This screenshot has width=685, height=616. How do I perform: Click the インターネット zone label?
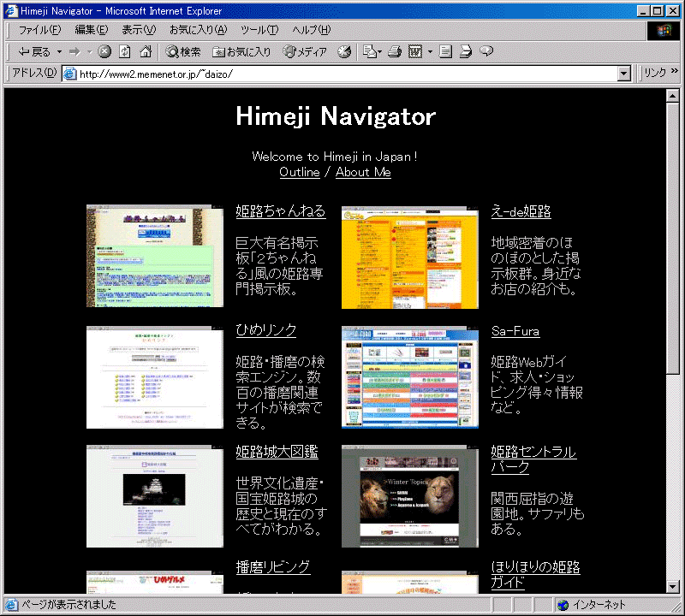coord(599,605)
